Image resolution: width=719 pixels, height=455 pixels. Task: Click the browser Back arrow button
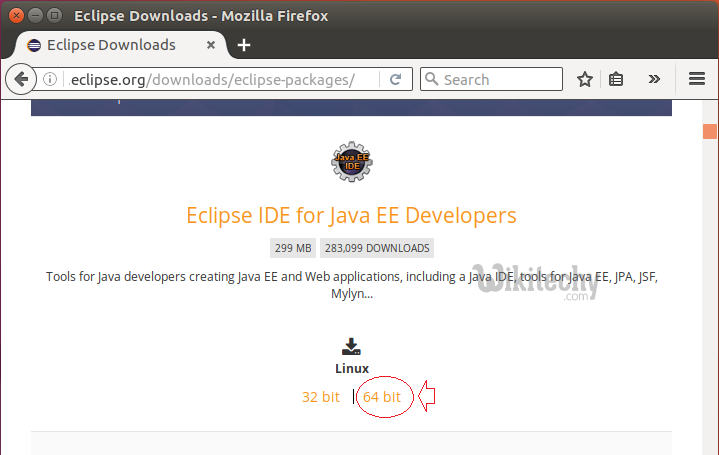point(20,80)
